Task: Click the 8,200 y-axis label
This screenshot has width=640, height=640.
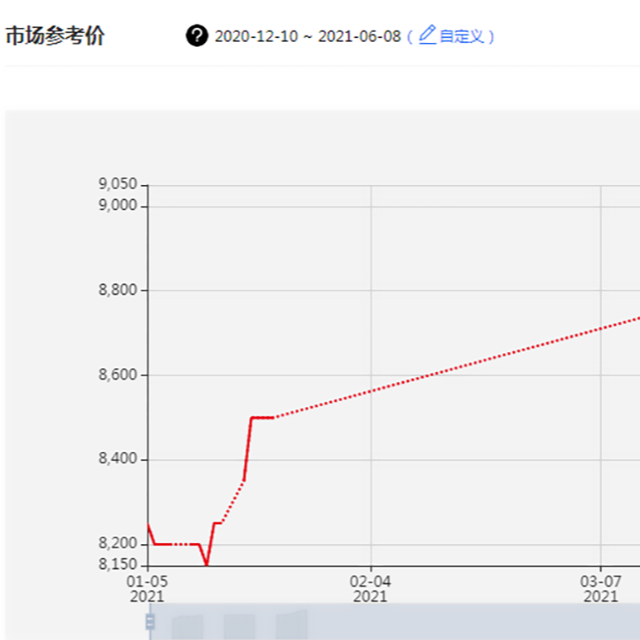Action: point(118,544)
